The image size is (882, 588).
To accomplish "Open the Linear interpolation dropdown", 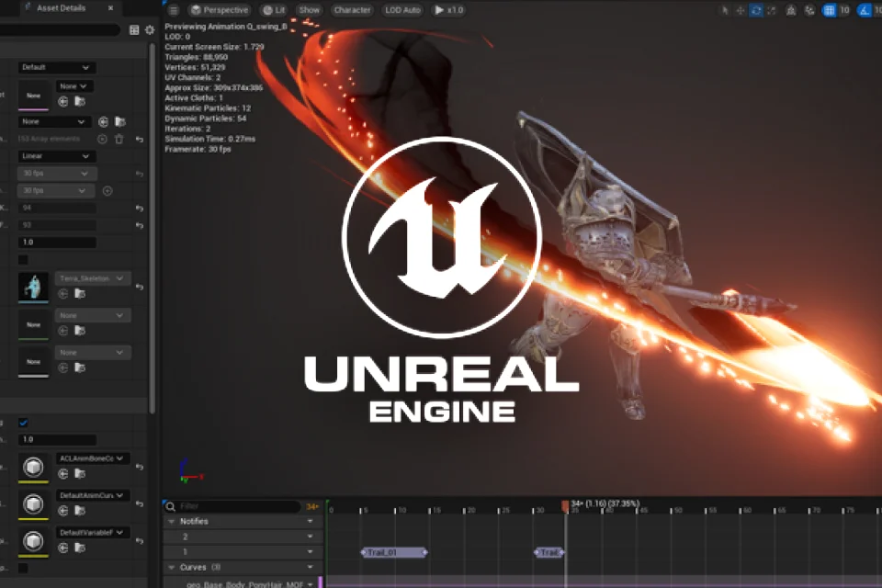I will 56,156.
